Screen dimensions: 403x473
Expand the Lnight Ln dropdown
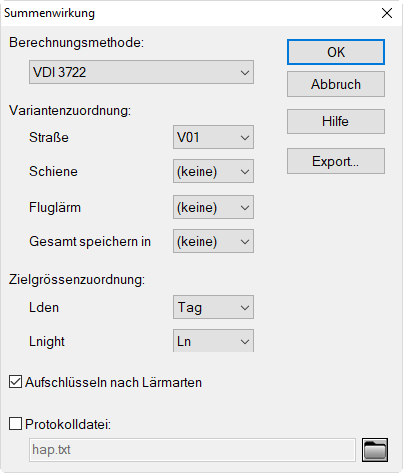pos(213,341)
